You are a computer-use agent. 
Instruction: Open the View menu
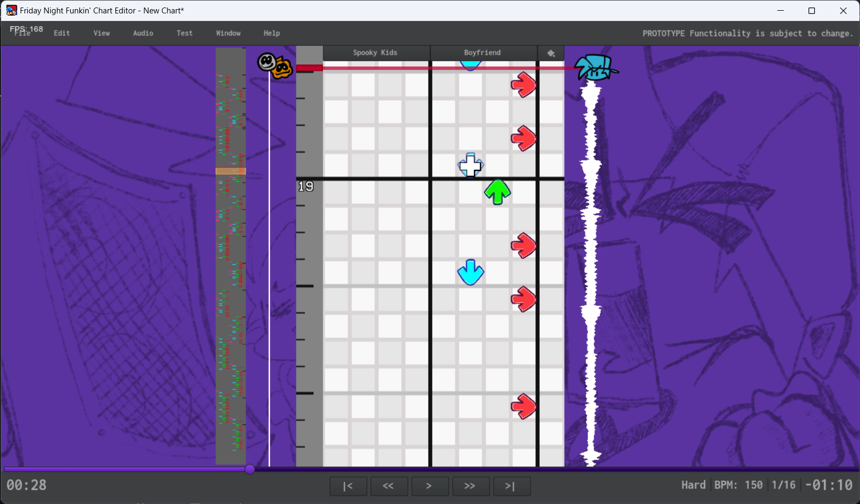pos(101,33)
